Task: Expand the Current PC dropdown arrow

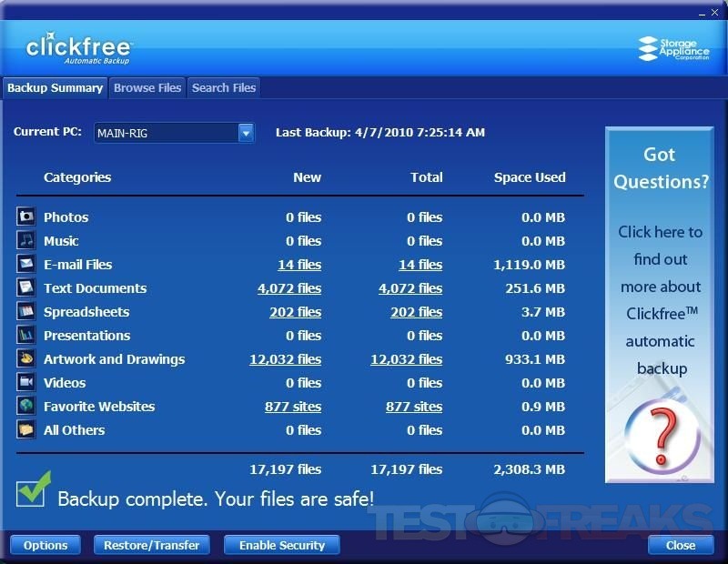Action: (246, 133)
